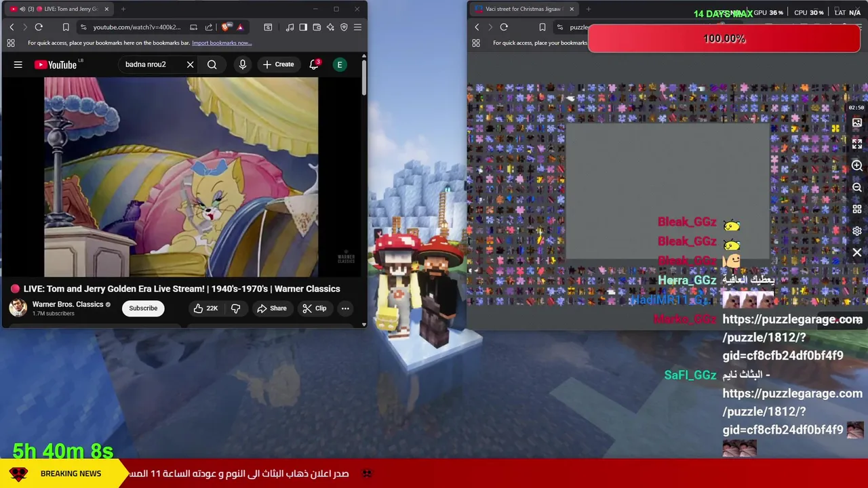Bookmark the YouTube page
This screenshot has width=868, height=488.
66,27
